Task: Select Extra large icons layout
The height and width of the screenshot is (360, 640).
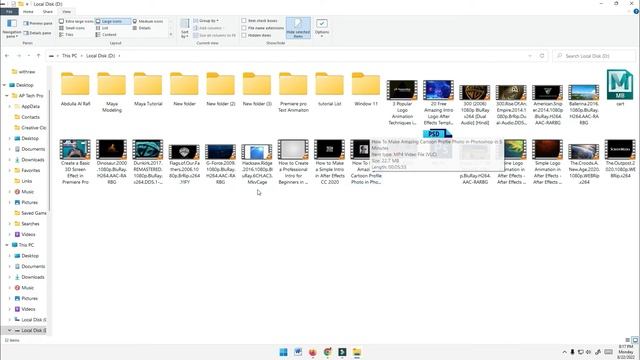Action: [x=77, y=21]
